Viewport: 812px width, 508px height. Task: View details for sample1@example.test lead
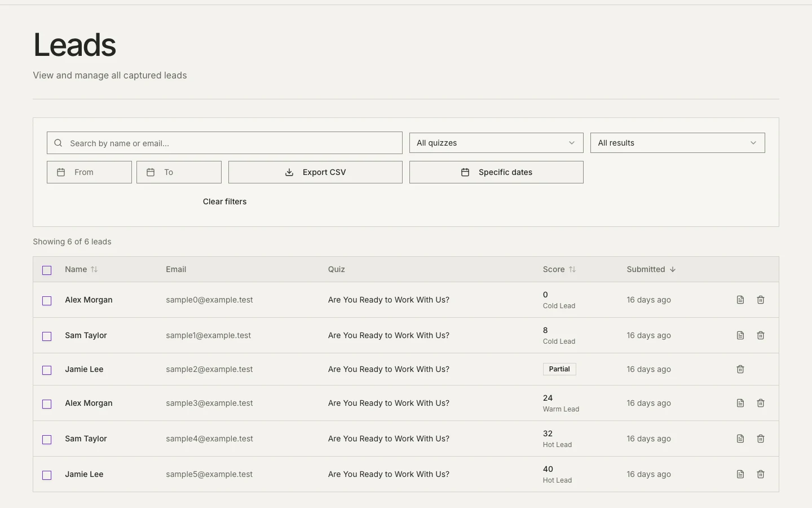coord(740,335)
